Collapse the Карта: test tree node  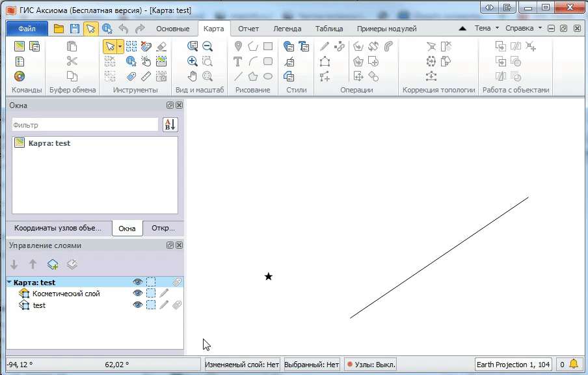pos(9,283)
